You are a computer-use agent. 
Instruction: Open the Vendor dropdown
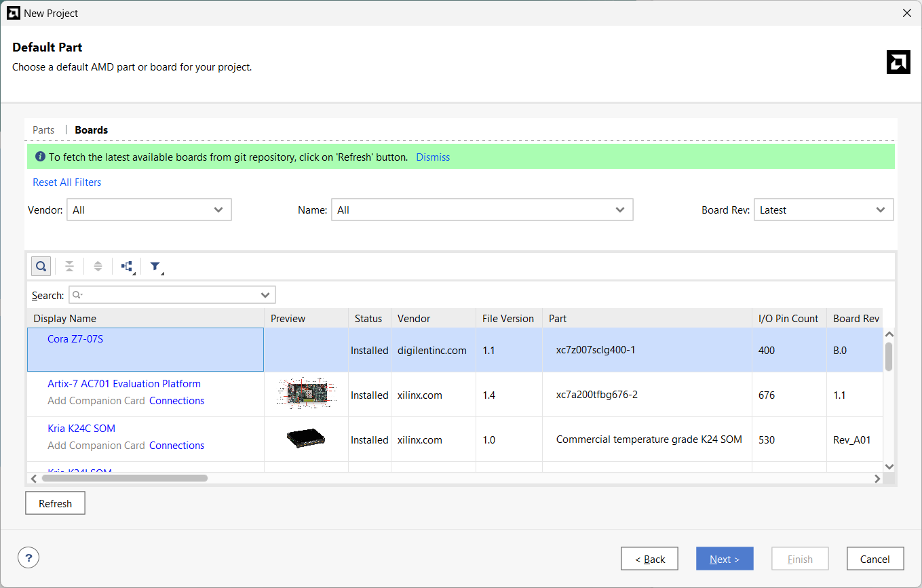coord(149,210)
